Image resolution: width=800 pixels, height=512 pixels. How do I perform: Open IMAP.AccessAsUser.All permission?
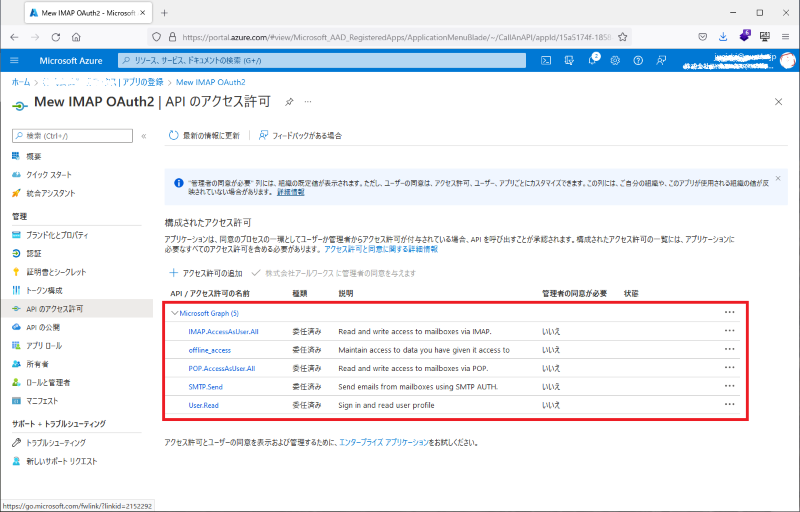click(223, 331)
